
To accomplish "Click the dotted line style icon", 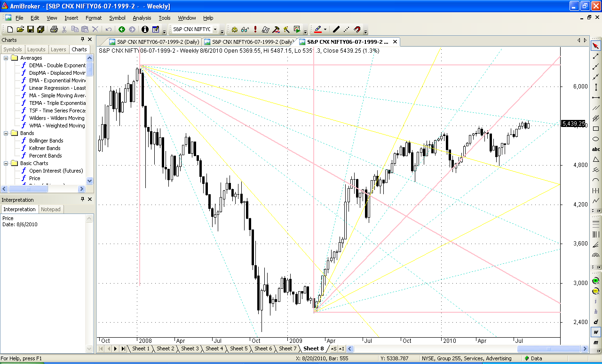I will pyautogui.click(x=347, y=29).
